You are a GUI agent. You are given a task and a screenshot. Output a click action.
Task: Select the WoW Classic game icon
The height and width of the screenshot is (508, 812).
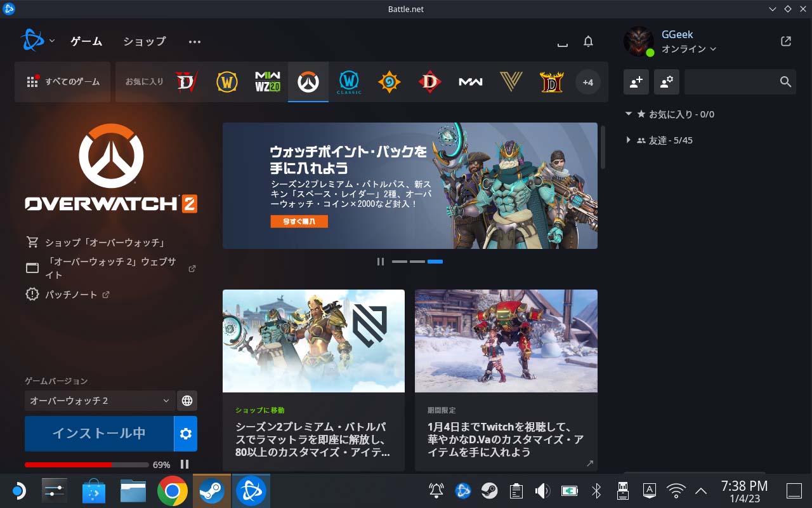pos(348,81)
